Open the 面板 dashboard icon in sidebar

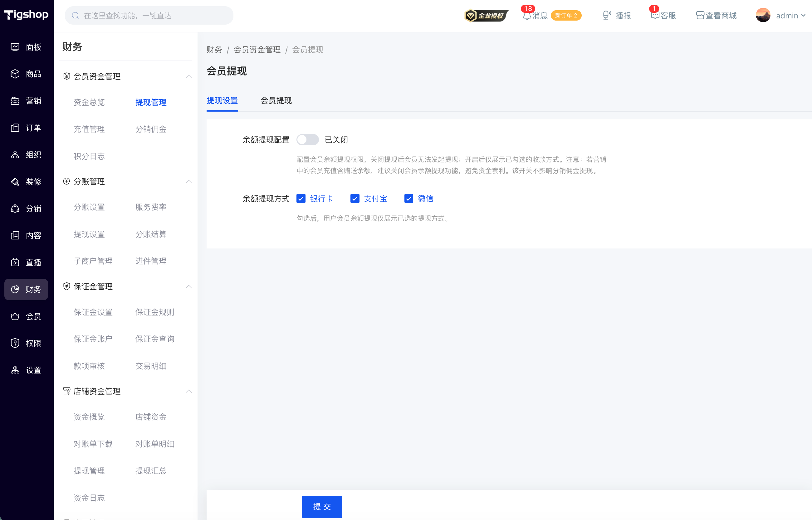[15, 47]
